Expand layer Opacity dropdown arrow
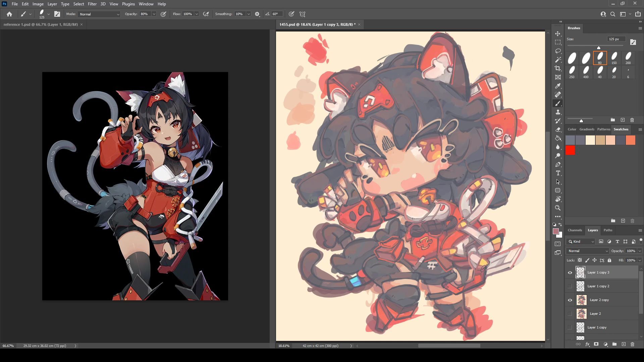Image resolution: width=644 pixels, height=362 pixels. pos(640,251)
